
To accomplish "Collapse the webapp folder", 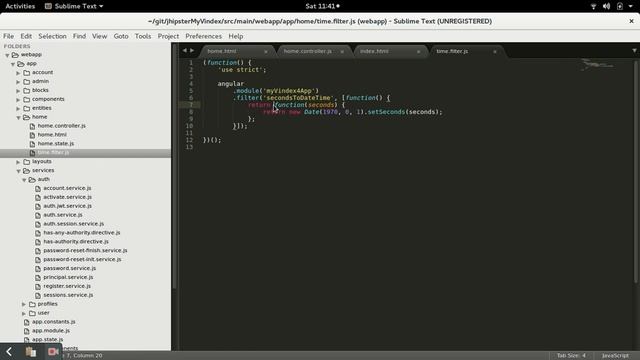I will (x=7, y=55).
